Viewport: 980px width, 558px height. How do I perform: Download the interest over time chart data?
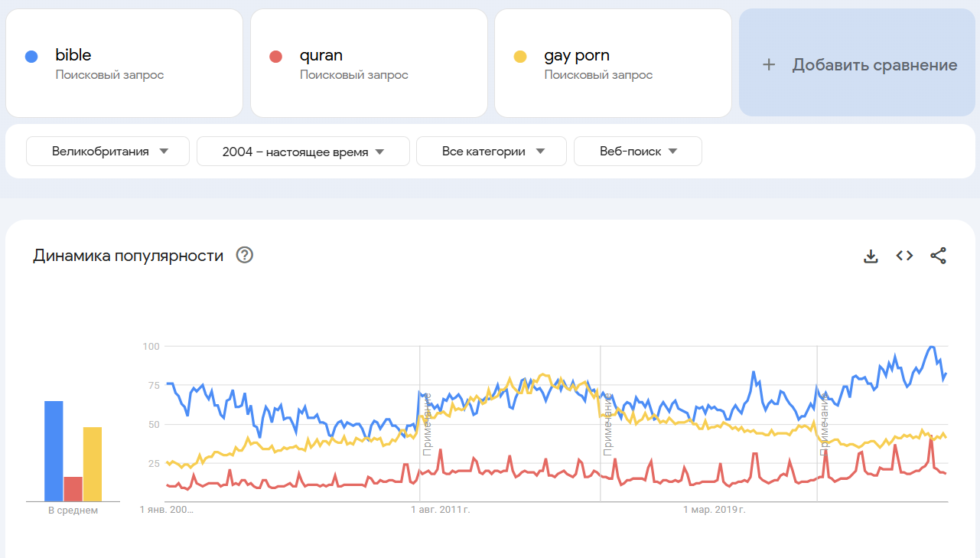pos(871,256)
